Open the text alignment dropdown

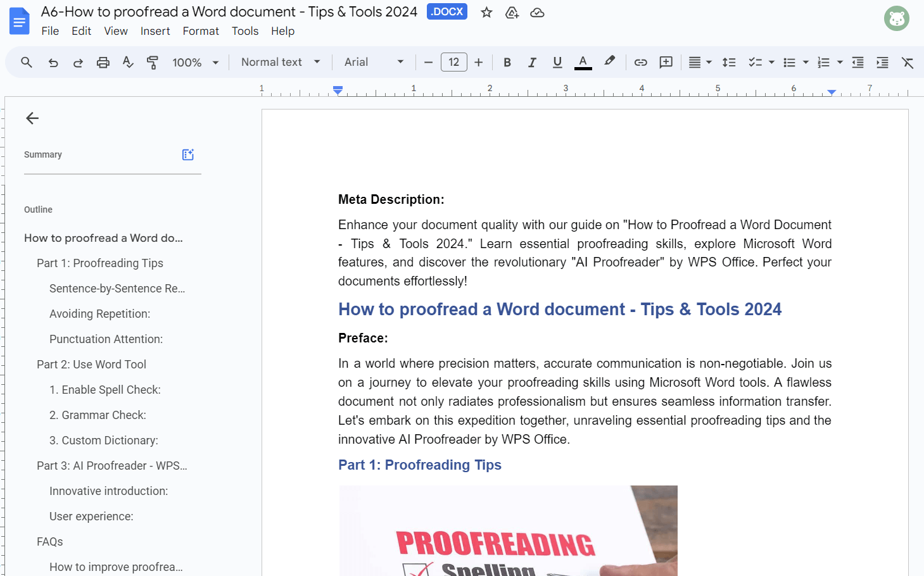coord(700,62)
